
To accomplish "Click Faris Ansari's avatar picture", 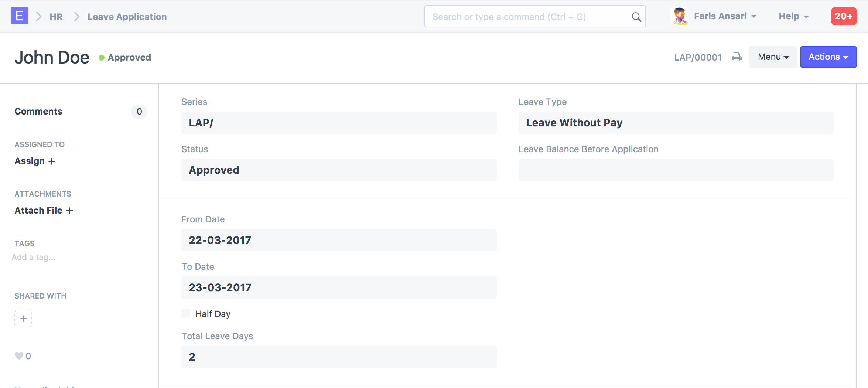I will tap(680, 17).
